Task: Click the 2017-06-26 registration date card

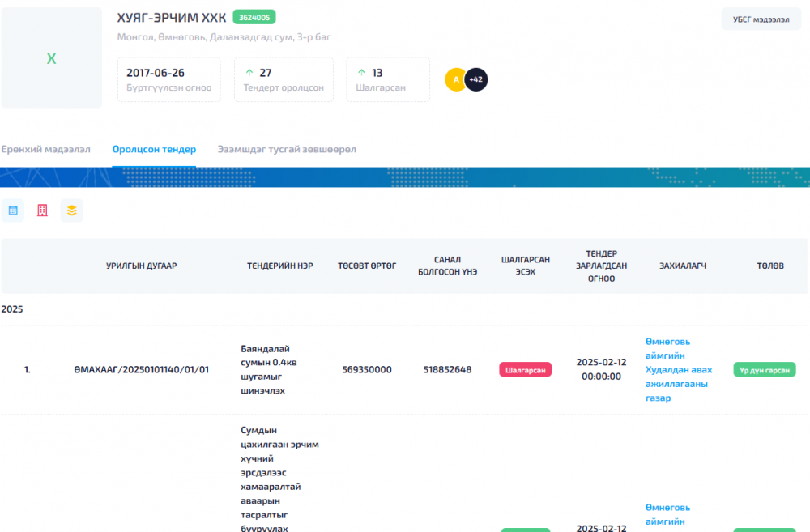Action: tap(169, 79)
